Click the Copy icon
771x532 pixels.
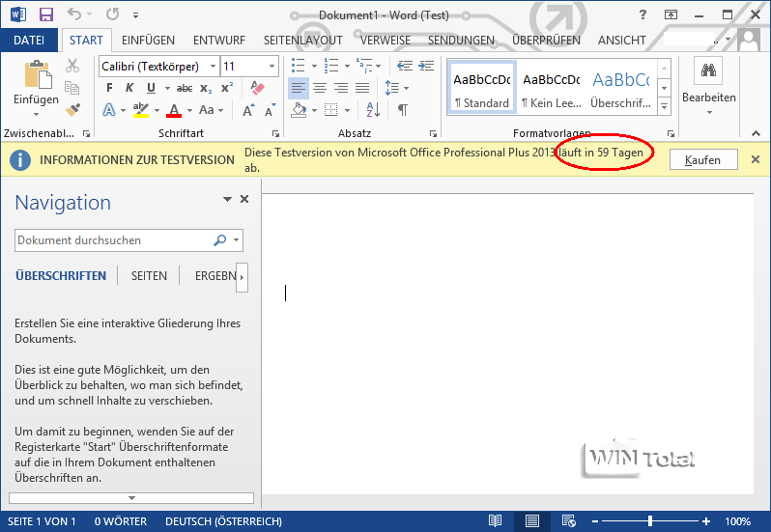(x=72, y=88)
